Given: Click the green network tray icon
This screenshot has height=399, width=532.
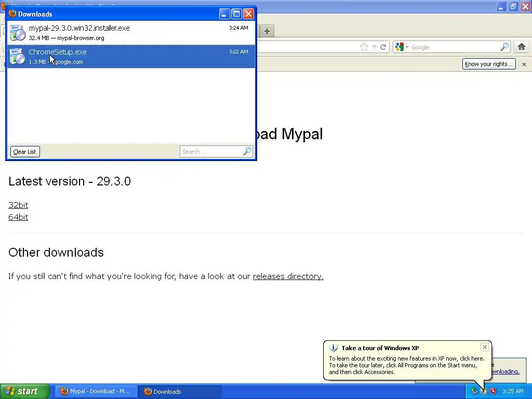Looking at the screenshot, I should click(474, 392).
